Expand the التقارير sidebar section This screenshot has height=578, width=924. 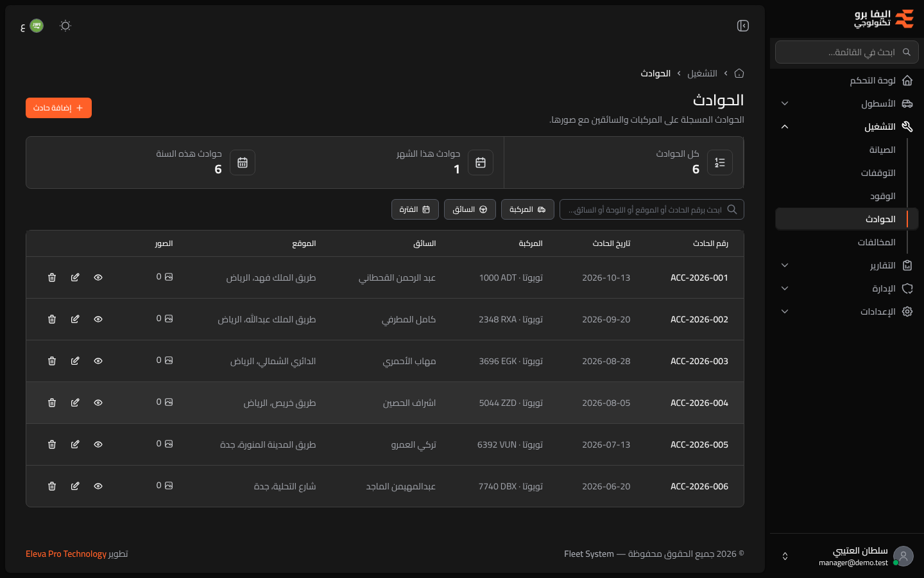(847, 265)
